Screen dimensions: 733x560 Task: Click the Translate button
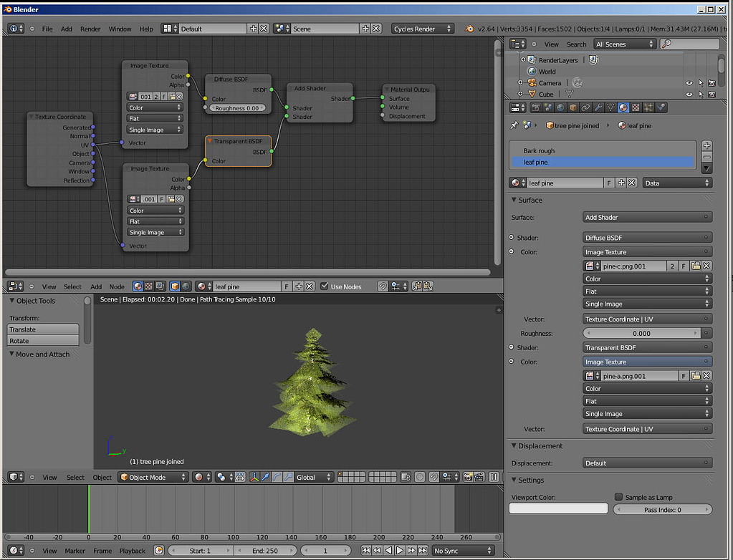tap(43, 329)
